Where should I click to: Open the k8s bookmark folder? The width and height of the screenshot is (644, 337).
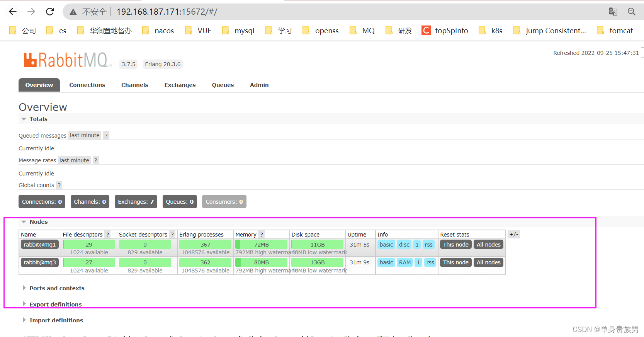pos(491,31)
